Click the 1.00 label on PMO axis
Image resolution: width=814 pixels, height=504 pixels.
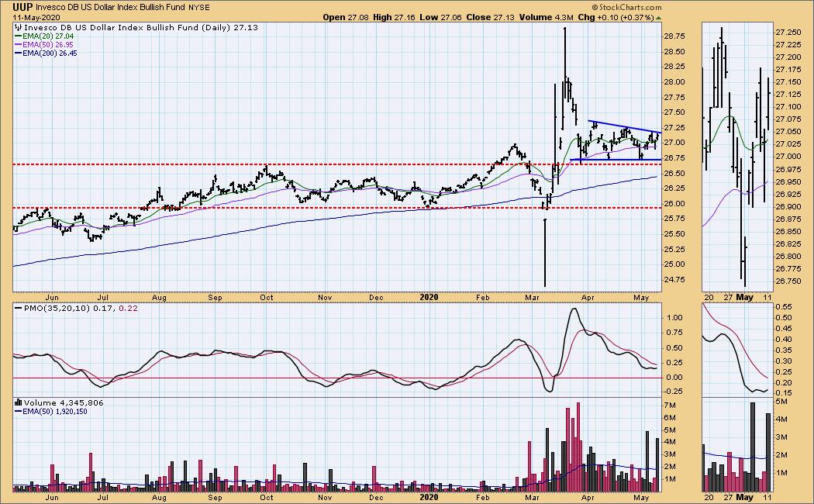click(x=674, y=318)
